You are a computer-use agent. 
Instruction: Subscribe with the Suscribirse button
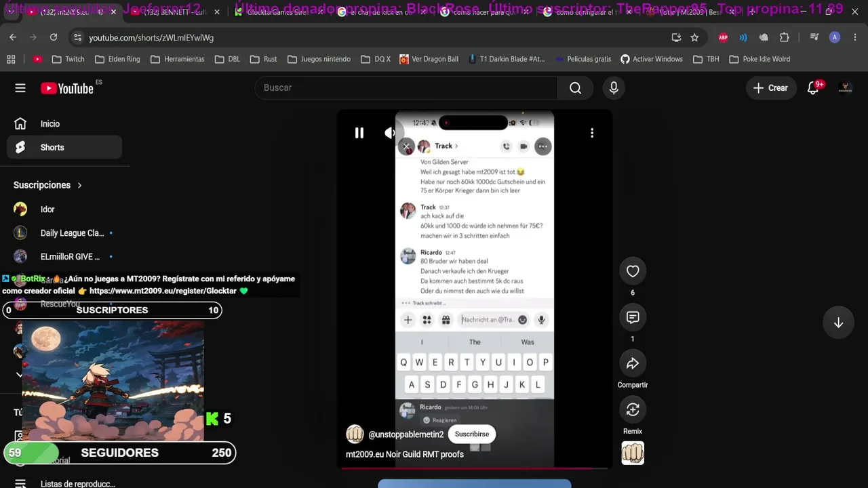pyautogui.click(x=472, y=434)
